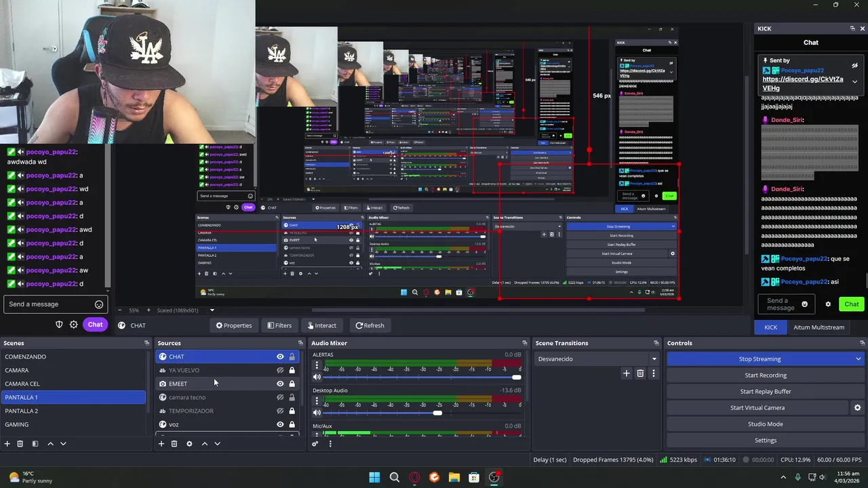Move the selected scene up
This screenshot has width=868, height=488.
click(50, 443)
